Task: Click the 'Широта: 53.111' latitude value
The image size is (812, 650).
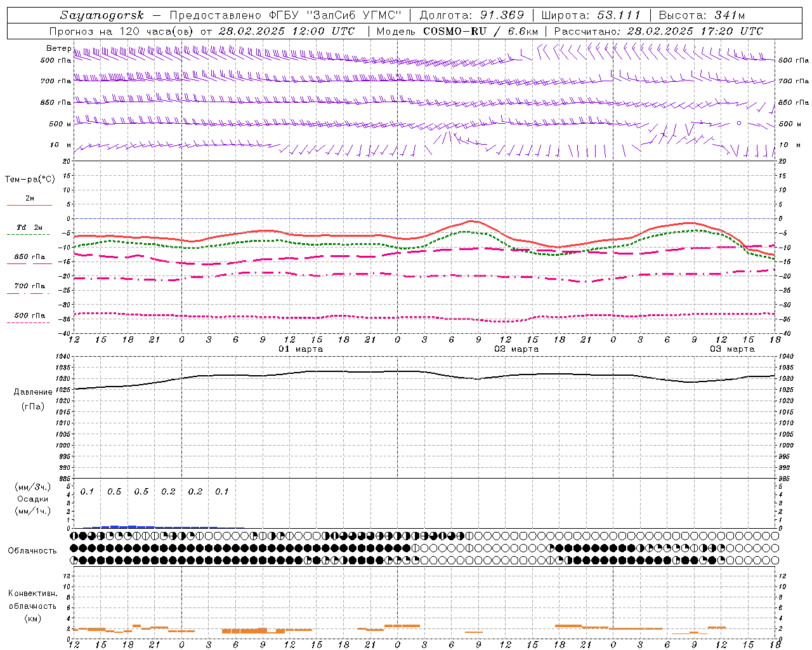Action: coord(591,15)
